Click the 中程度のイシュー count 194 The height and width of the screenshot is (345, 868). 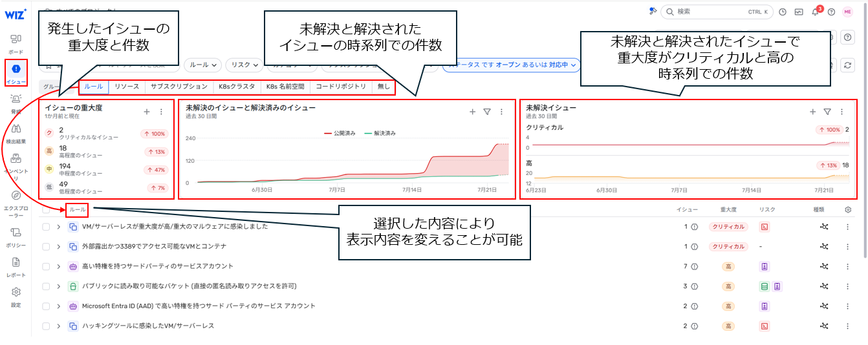(65, 166)
